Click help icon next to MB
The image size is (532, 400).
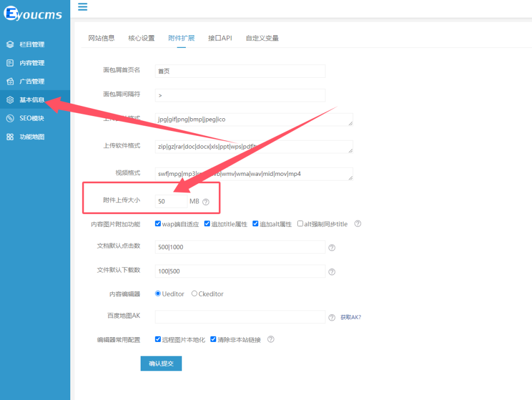[x=206, y=202]
